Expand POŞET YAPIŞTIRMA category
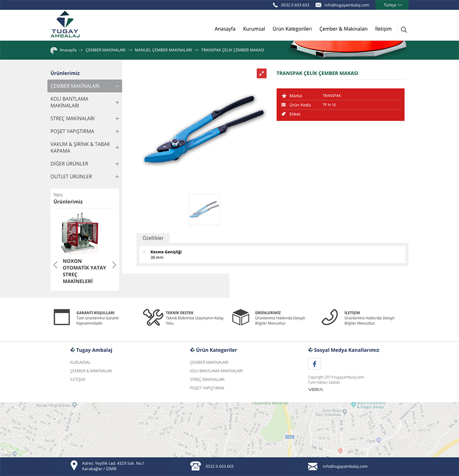Screen dimensions: 459x476 point(117,131)
